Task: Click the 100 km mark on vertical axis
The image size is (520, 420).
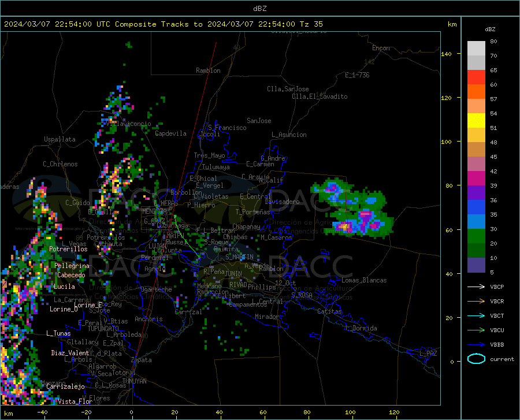Action: pos(447,142)
